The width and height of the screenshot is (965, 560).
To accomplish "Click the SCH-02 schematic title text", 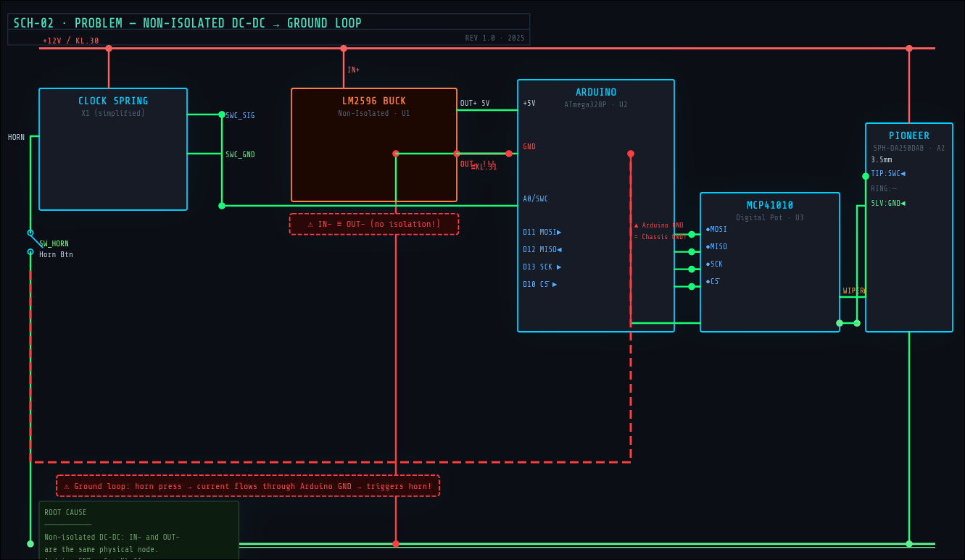I will click(187, 23).
